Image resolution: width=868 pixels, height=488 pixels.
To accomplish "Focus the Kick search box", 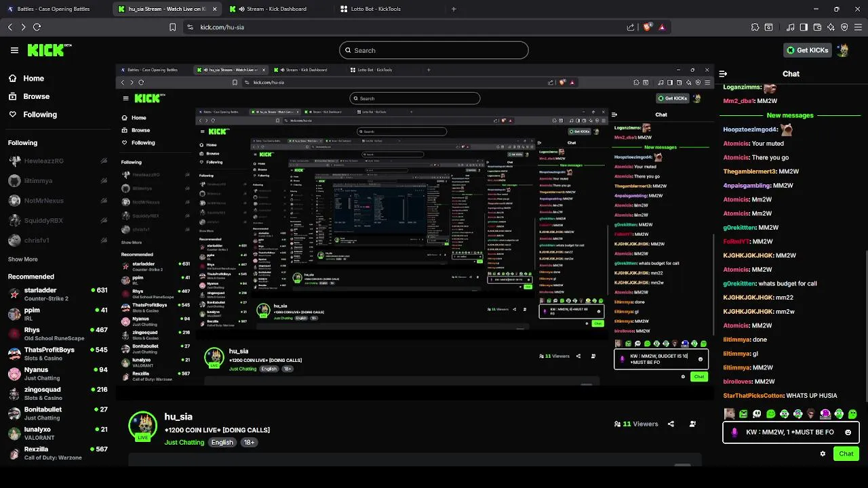I will click(434, 50).
